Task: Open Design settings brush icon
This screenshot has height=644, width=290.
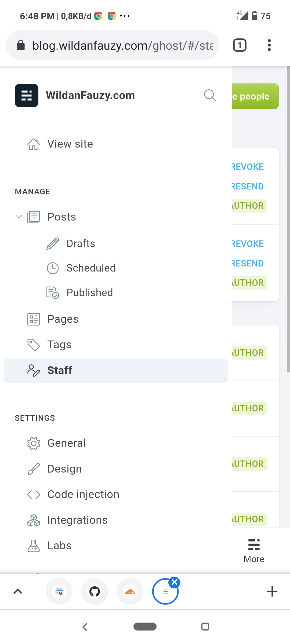Action: tap(34, 469)
